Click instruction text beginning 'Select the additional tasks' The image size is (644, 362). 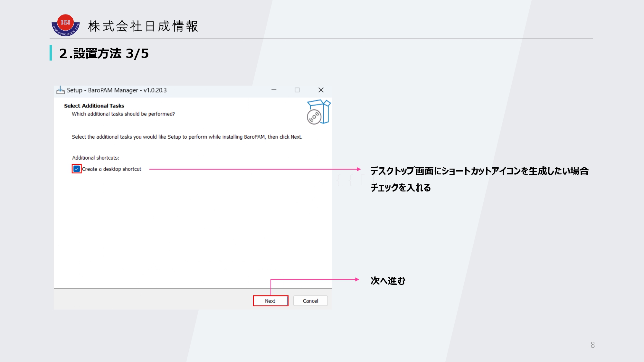point(187,137)
